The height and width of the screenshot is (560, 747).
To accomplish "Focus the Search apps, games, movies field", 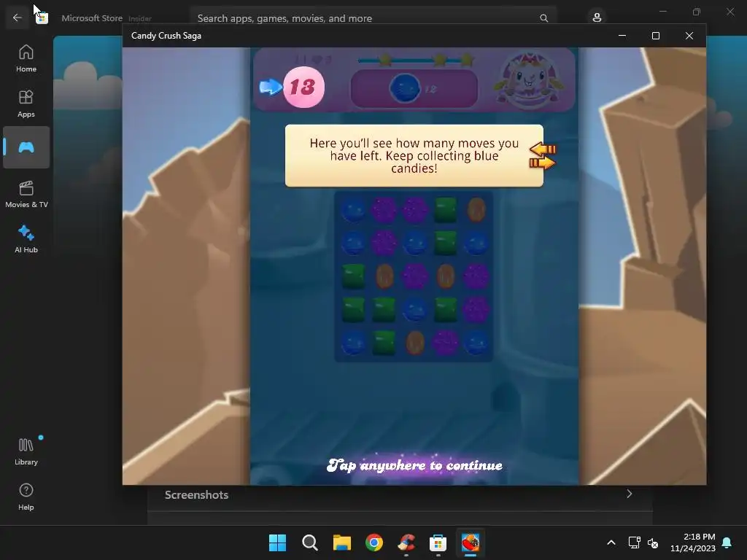I will pyautogui.click(x=373, y=18).
